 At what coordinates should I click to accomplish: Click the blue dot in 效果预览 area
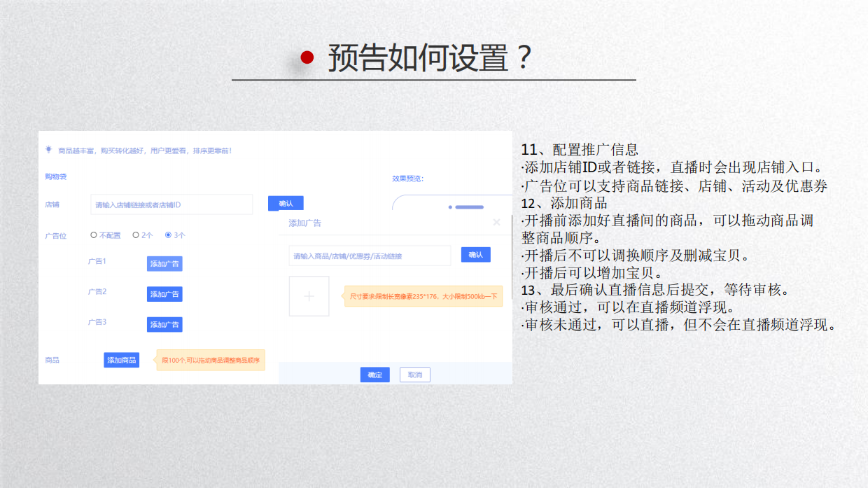[x=451, y=207]
